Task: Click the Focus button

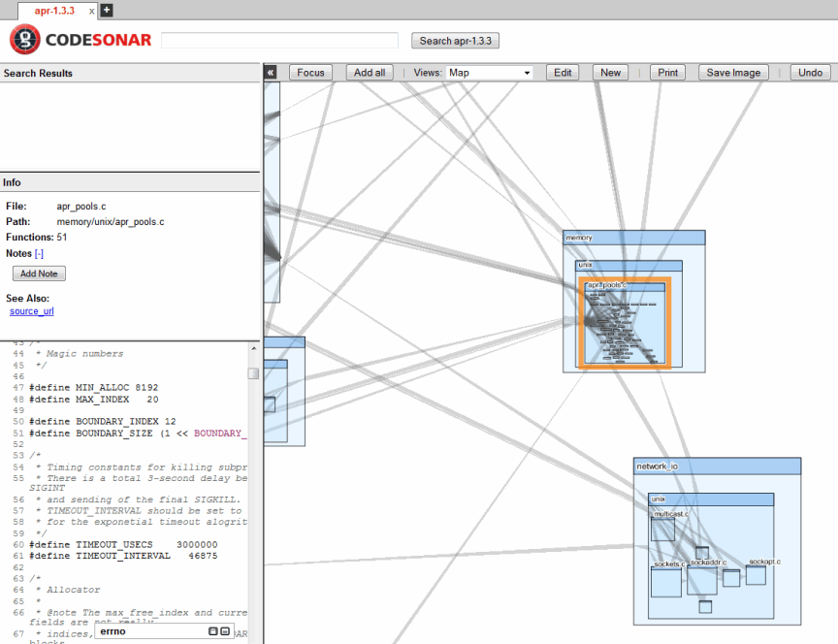Action: pyautogui.click(x=310, y=72)
